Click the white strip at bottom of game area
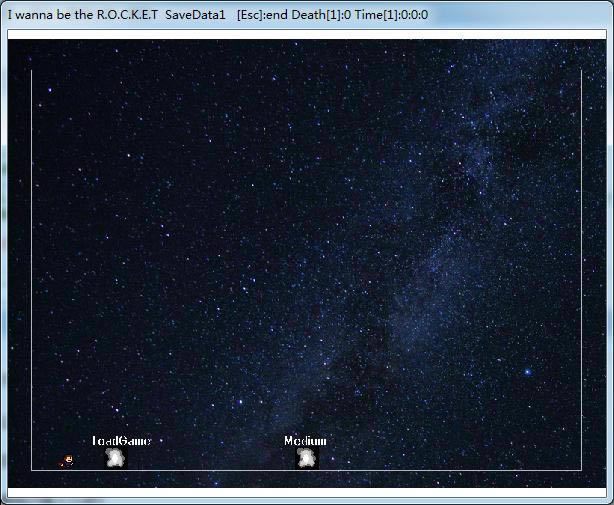Viewport: 614px width, 505px height. click(x=306, y=492)
